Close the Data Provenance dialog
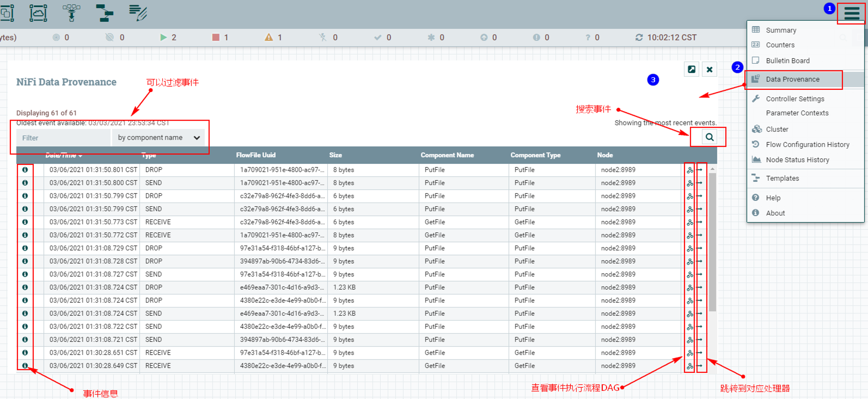Screen dimensions: 868x399 point(710,69)
